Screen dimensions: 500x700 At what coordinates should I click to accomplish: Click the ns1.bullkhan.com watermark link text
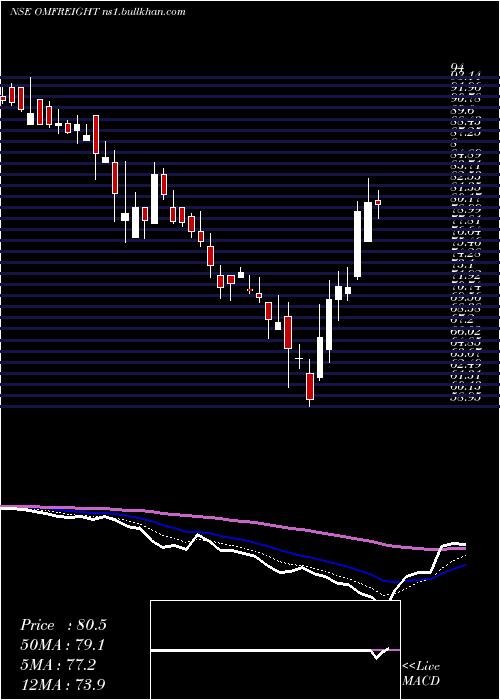pyautogui.click(x=142, y=12)
